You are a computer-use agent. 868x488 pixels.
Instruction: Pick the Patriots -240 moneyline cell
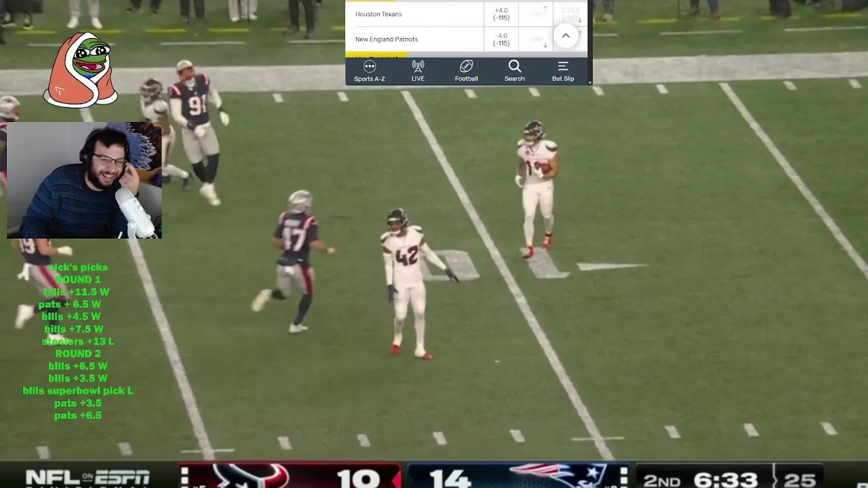pos(536,39)
